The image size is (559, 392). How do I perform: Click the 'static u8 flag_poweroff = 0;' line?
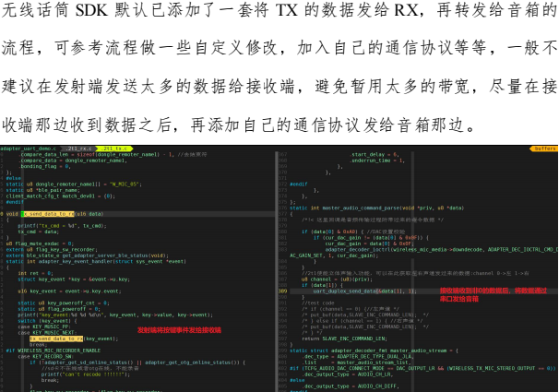pyautogui.click(x=59, y=309)
